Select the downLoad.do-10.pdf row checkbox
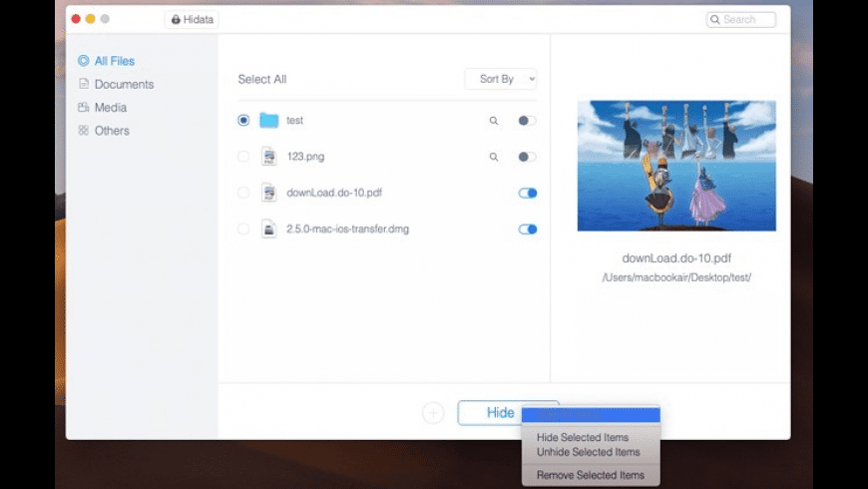This screenshot has width=868, height=489. [x=243, y=193]
